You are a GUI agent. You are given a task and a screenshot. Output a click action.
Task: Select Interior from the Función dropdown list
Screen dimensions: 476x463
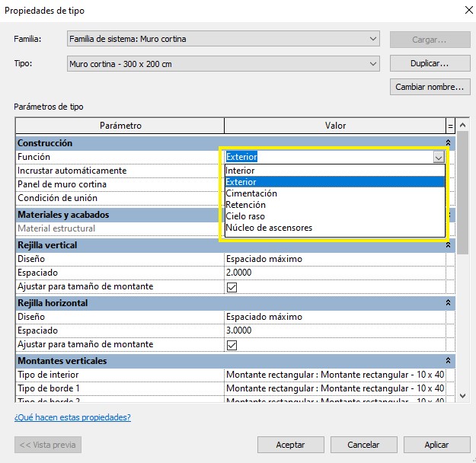click(x=241, y=171)
